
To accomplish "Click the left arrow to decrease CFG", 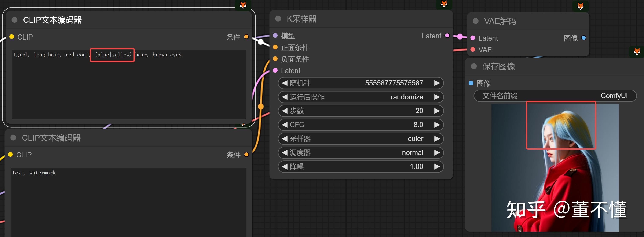I will (284, 125).
